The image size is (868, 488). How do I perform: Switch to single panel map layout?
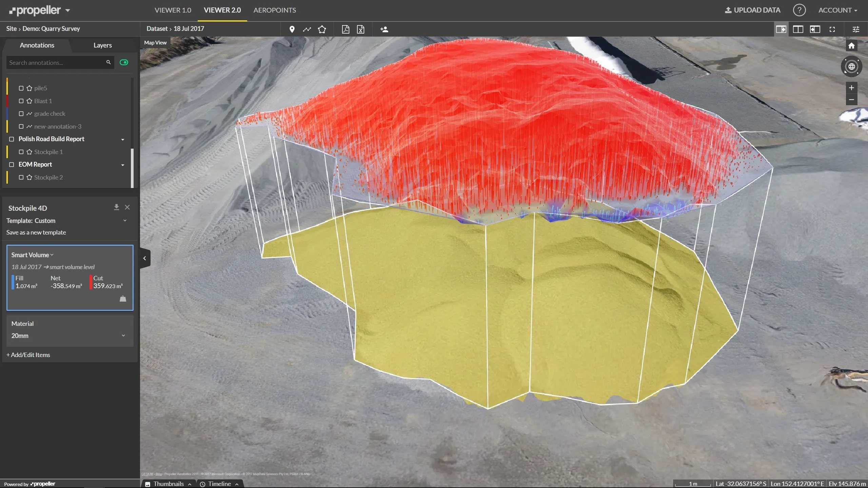point(781,29)
